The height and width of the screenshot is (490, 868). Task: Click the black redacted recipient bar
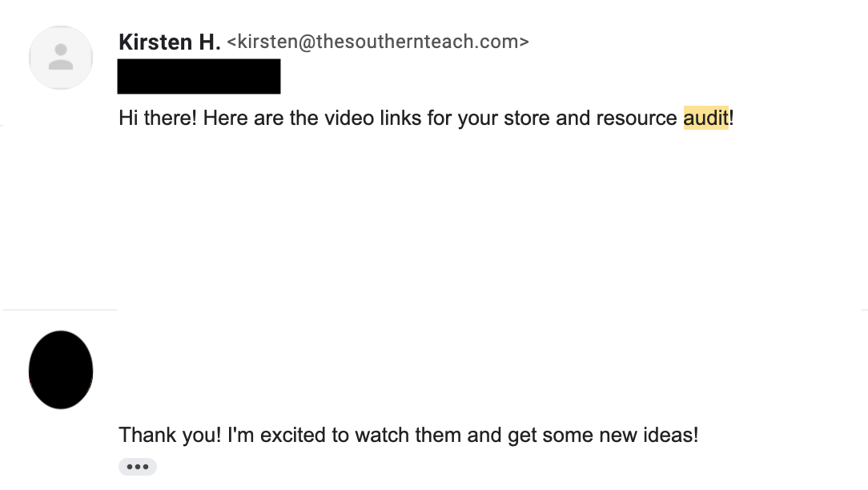199,76
